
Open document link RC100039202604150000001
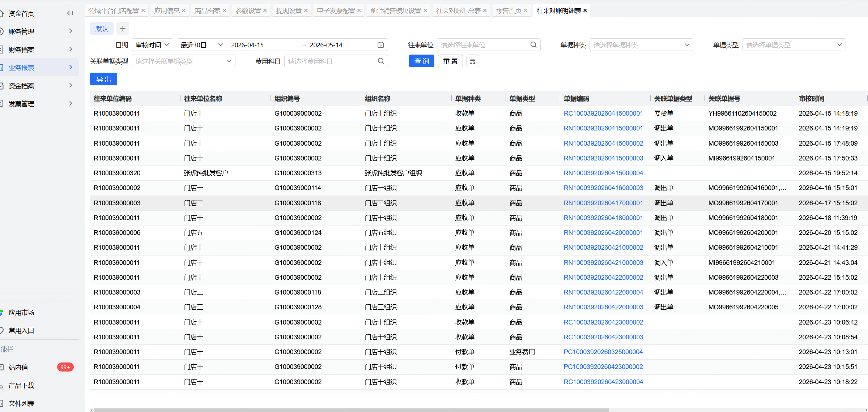pos(603,113)
